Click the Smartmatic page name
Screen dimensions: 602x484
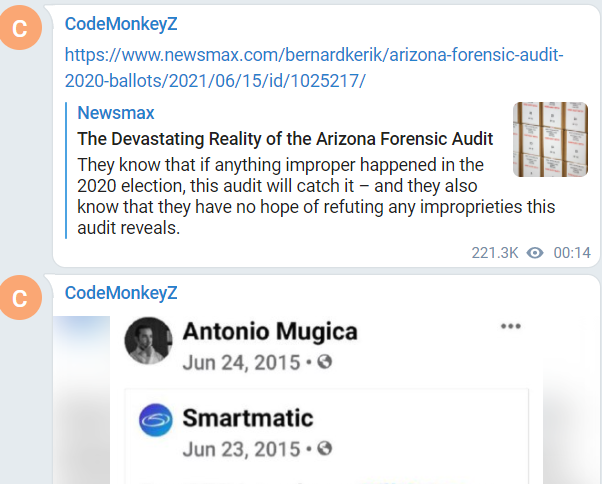(248, 417)
